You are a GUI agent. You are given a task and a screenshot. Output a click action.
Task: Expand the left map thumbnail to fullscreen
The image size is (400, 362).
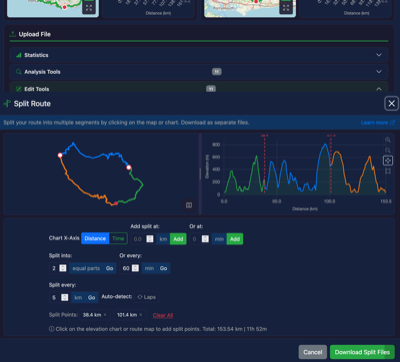tap(89, 8)
